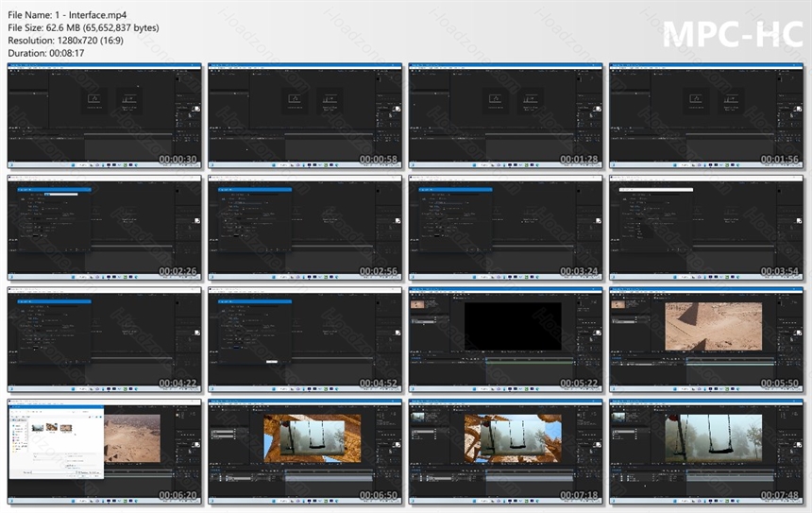This screenshot has width=812, height=513.
Task: Select the foggy swing frame at 00:07:48
Action: tap(706, 452)
